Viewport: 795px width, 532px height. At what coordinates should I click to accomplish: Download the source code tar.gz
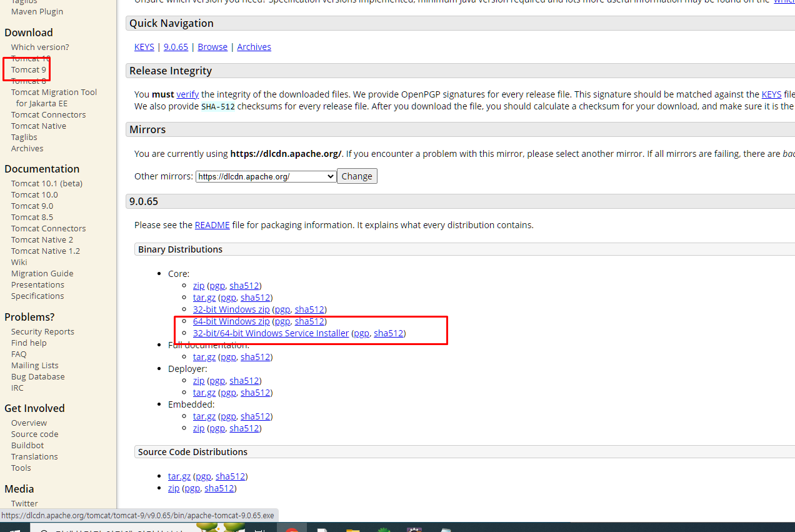179,476
